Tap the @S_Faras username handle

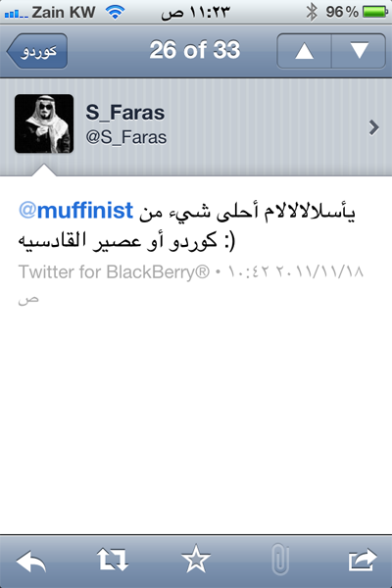click(126, 137)
